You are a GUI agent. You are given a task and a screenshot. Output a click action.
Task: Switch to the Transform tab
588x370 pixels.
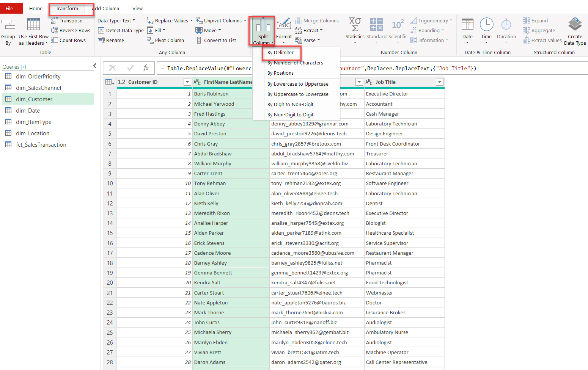pos(67,8)
